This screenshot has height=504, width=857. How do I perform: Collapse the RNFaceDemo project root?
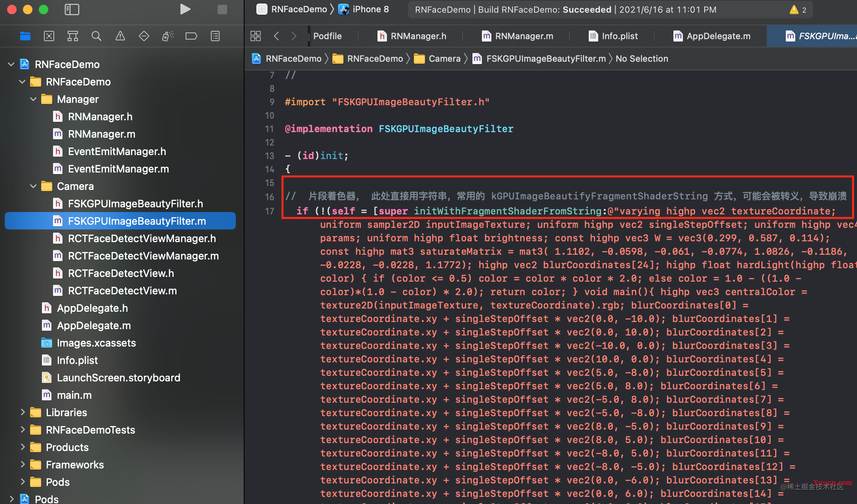11,64
